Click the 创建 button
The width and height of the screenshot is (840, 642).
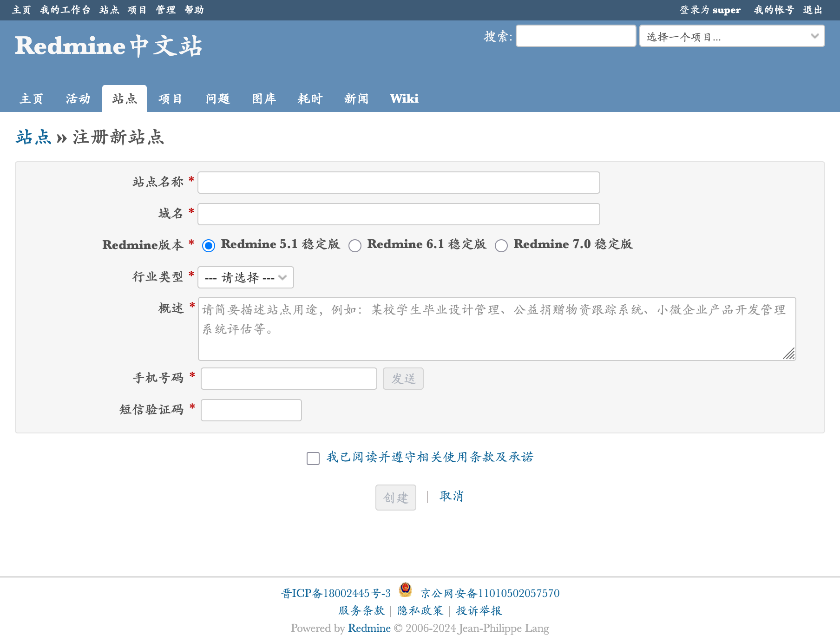tap(396, 498)
